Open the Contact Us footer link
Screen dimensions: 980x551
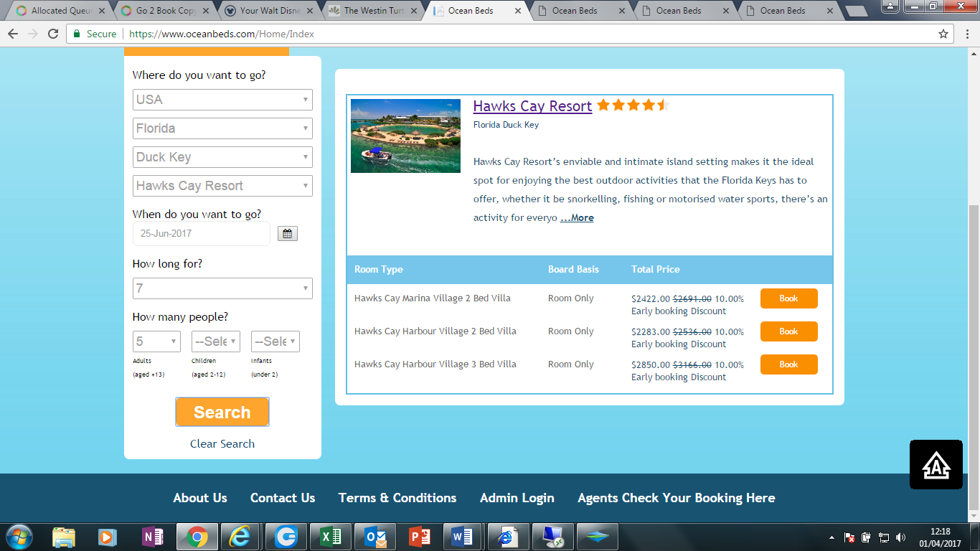pos(283,498)
